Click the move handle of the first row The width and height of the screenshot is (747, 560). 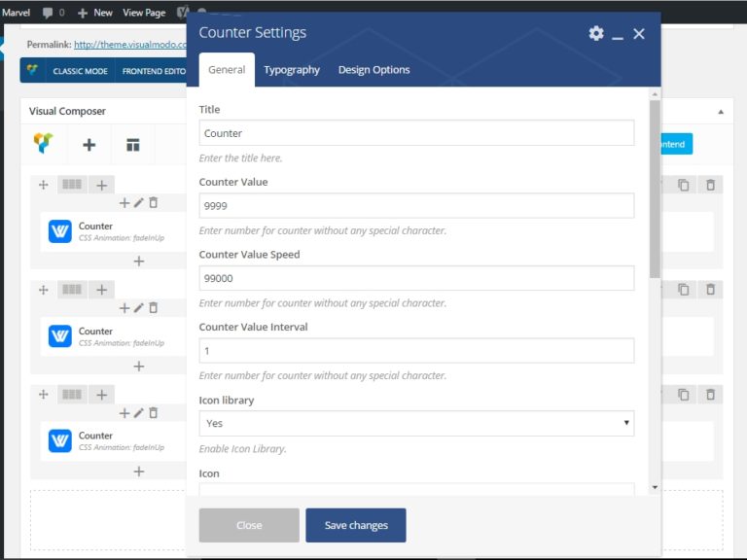[44, 185]
